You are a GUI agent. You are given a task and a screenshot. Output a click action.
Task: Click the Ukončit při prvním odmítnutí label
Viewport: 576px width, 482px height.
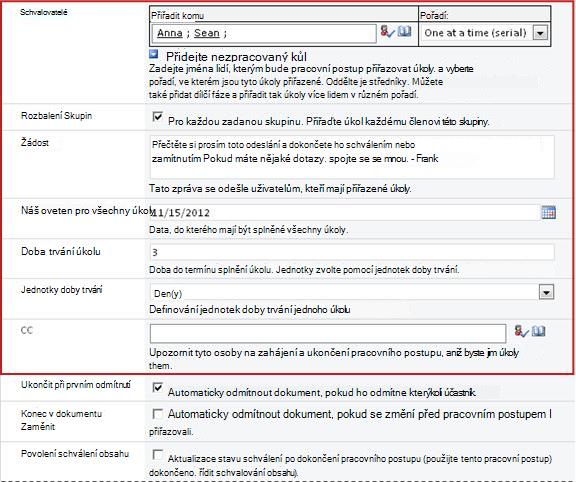(x=76, y=385)
